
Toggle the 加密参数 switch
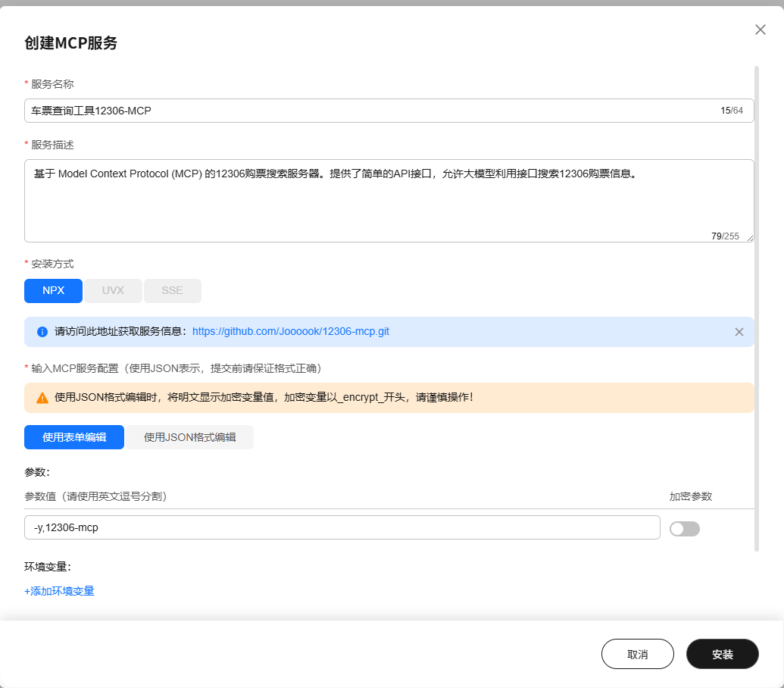coord(685,528)
